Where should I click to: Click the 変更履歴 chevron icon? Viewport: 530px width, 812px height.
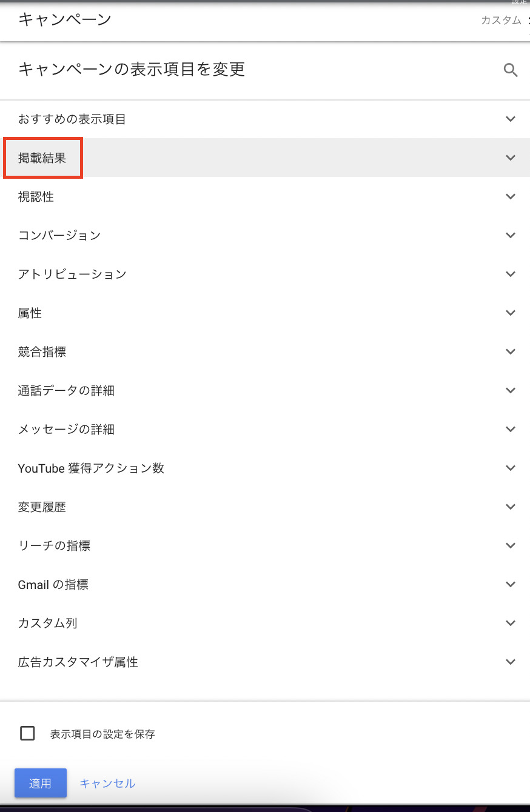pos(511,507)
